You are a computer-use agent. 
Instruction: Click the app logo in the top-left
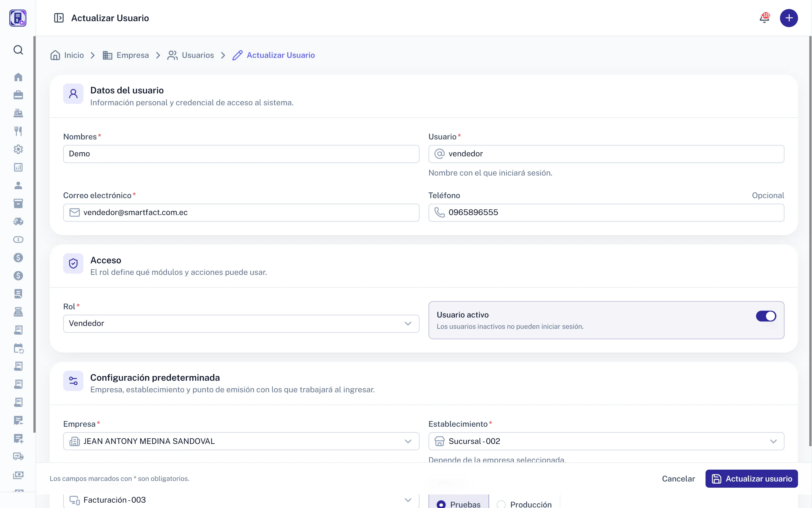(x=18, y=18)
